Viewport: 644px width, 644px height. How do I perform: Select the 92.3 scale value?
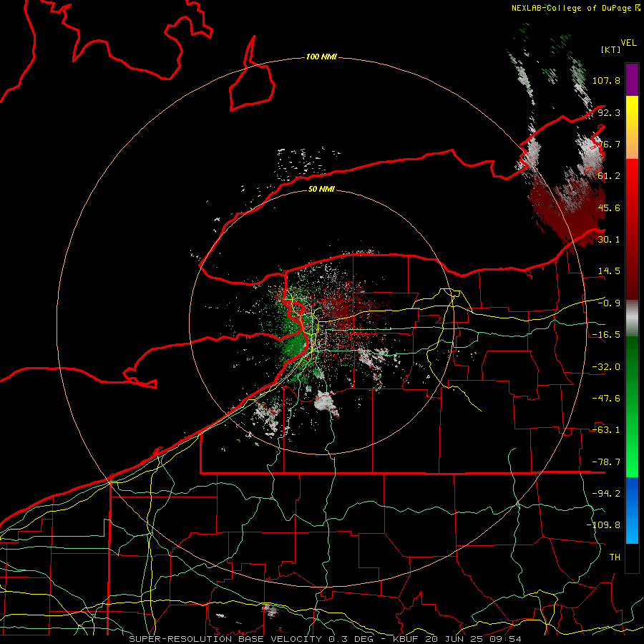[x=609, y=112]
